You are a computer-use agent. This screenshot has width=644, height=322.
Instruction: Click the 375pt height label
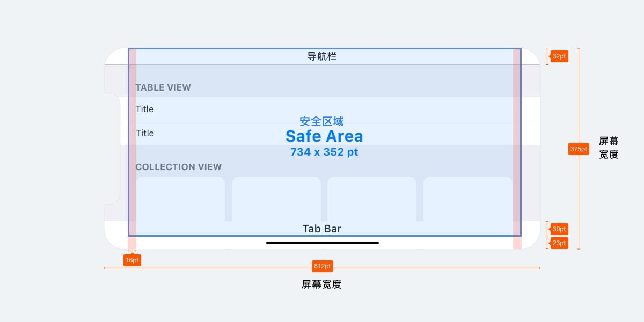(579, 149)
